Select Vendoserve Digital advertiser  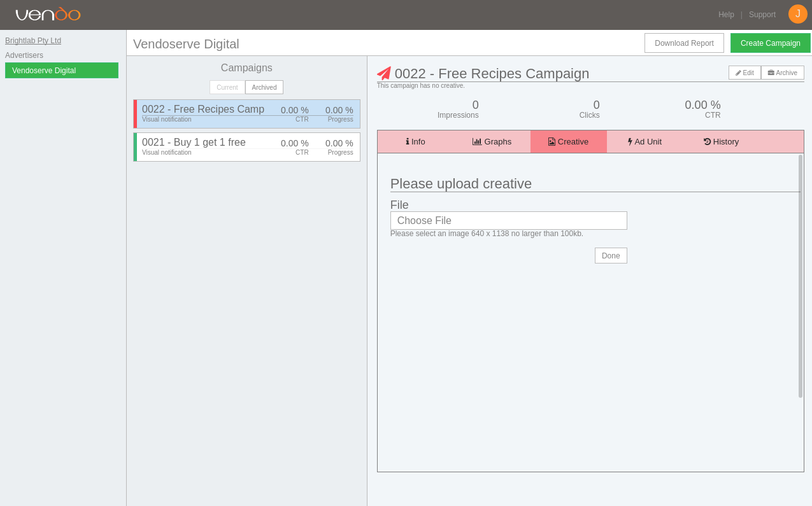click(x=62, y=71)
